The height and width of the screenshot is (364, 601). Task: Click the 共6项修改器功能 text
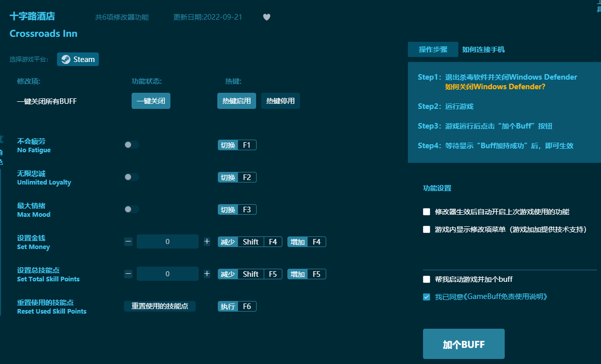click(122, 17)
